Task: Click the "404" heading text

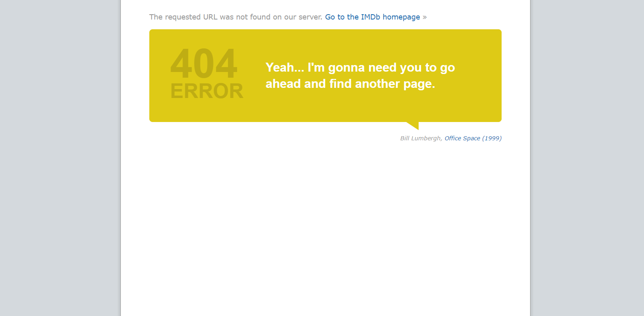Action: pyautogui.click(x=204, y=64)
